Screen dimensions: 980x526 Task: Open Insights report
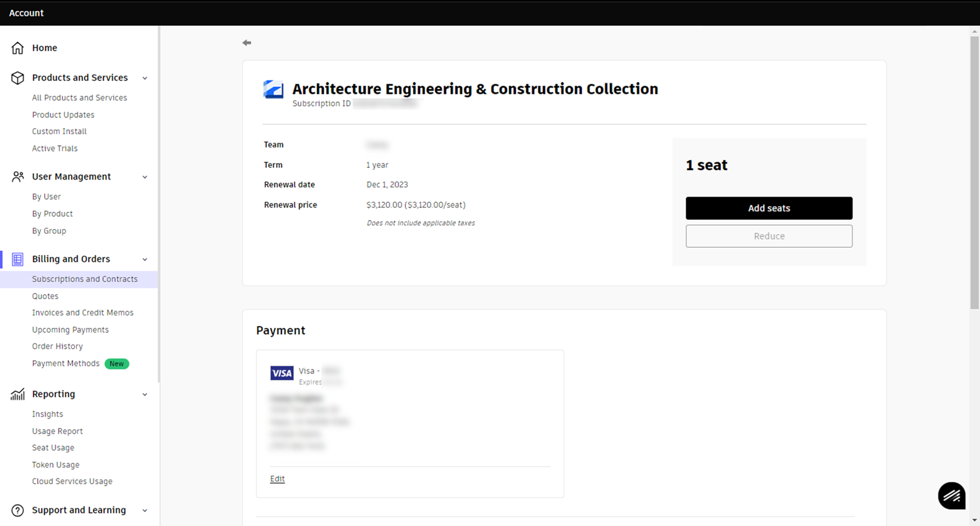48,414
